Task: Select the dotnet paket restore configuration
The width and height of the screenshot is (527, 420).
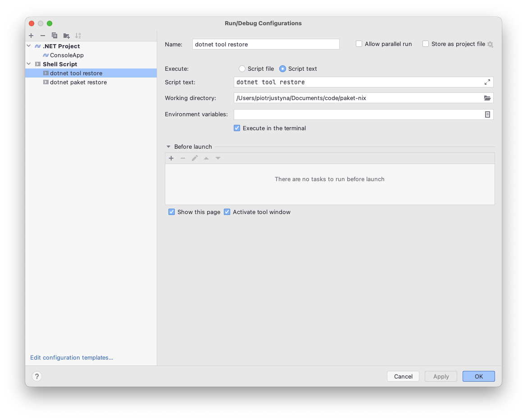Action: pyautogui.click(x=91, y=82)
